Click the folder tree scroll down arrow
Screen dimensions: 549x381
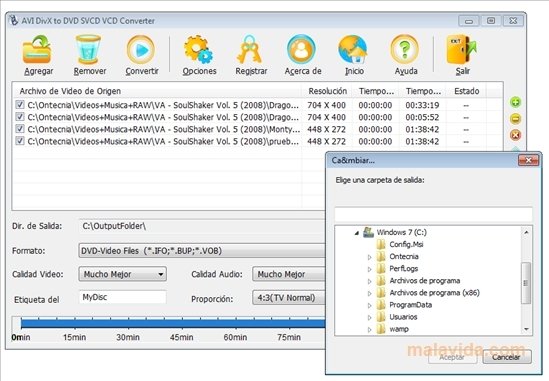[x=526, y=330]
